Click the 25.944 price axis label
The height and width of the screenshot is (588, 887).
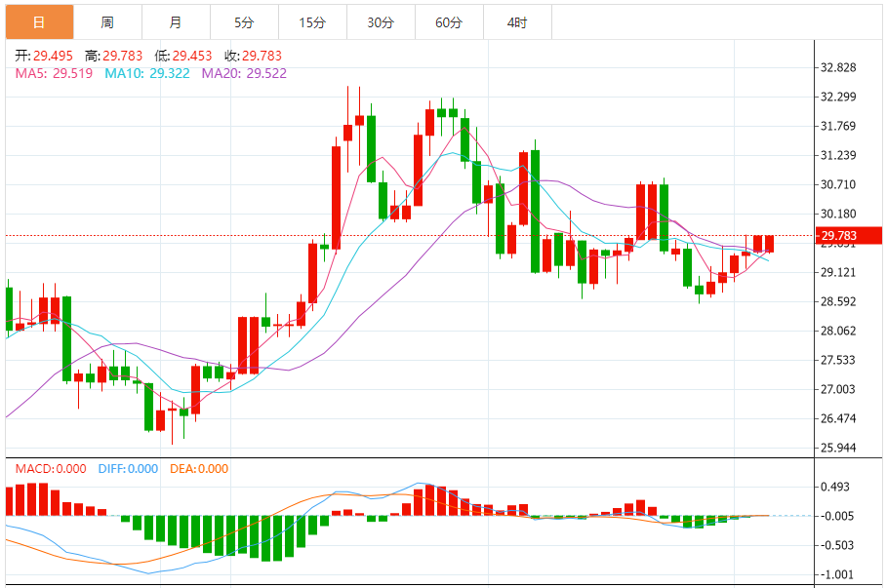838,448
